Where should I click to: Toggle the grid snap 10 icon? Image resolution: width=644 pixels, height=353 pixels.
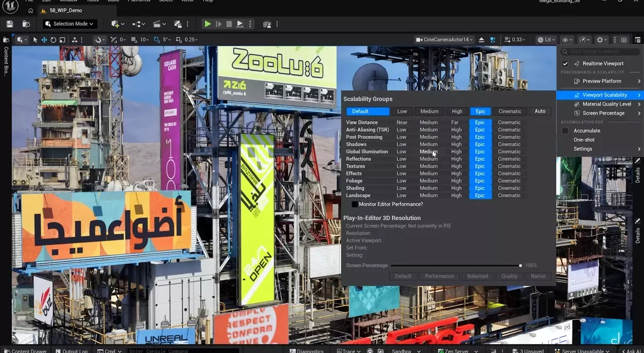(x=134, y=40)
